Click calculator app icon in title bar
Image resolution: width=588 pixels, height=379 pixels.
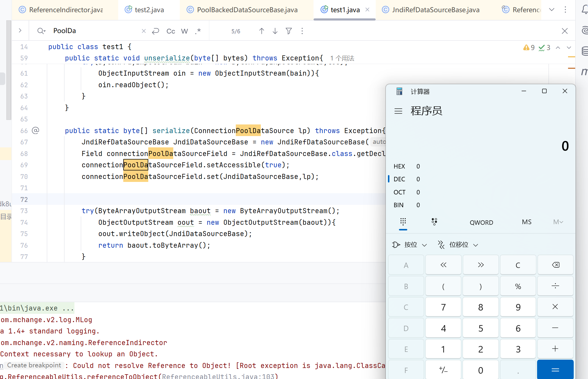click(x=400, y=91)
